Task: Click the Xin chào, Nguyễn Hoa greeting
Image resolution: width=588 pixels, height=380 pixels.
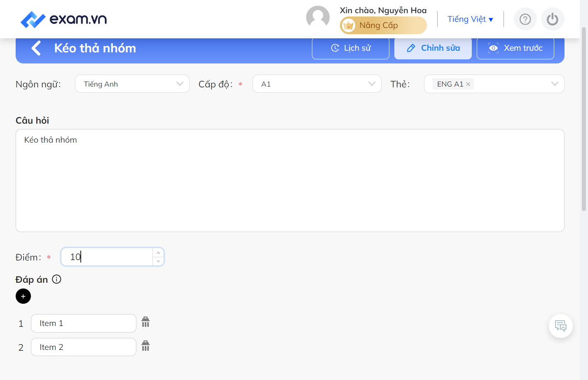Action: [x=383, y=10]
